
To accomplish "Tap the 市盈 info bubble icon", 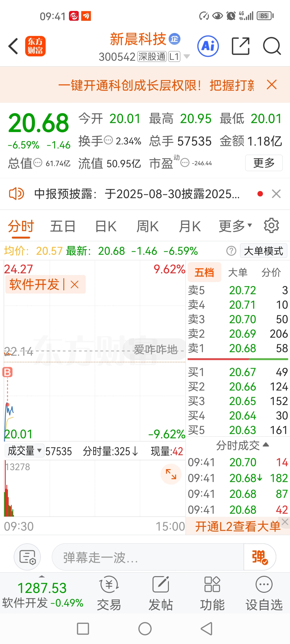I will [185, 163].
